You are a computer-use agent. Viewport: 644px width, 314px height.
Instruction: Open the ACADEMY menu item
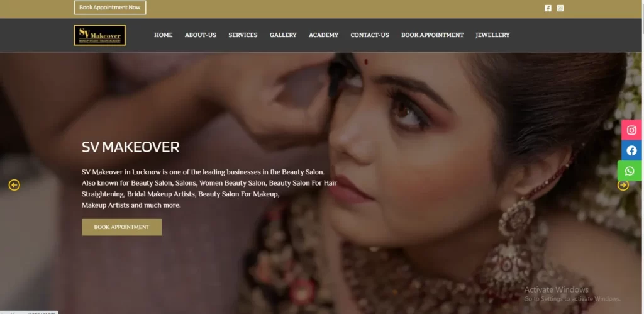pos(324,35)
